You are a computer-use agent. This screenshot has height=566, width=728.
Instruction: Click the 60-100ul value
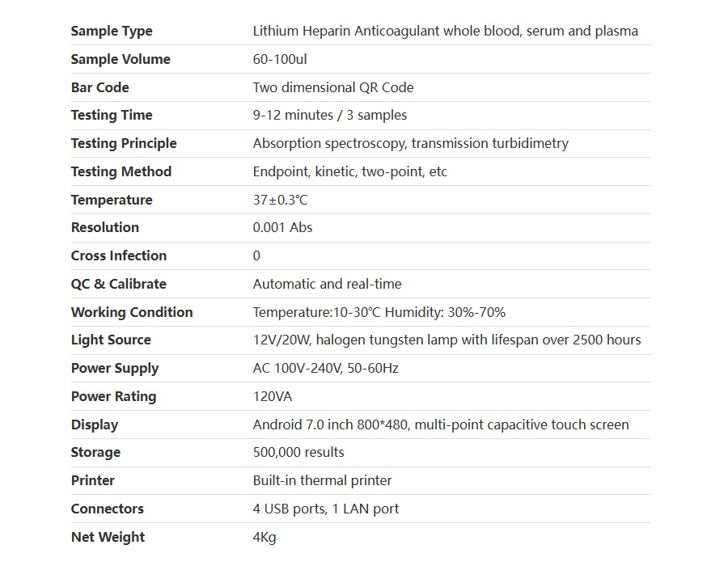(280, 59)
